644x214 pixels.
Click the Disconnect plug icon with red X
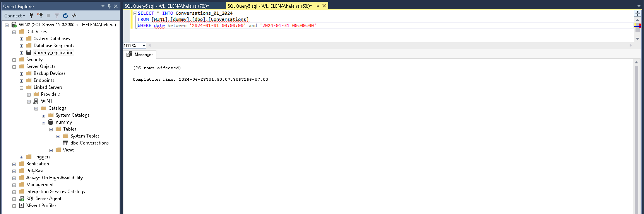tap(40, 15)
